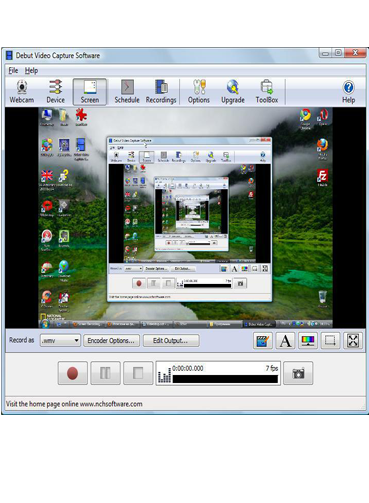Open the color adjustments monitor icon
The image size is (369, 503).
pos(308,341)
